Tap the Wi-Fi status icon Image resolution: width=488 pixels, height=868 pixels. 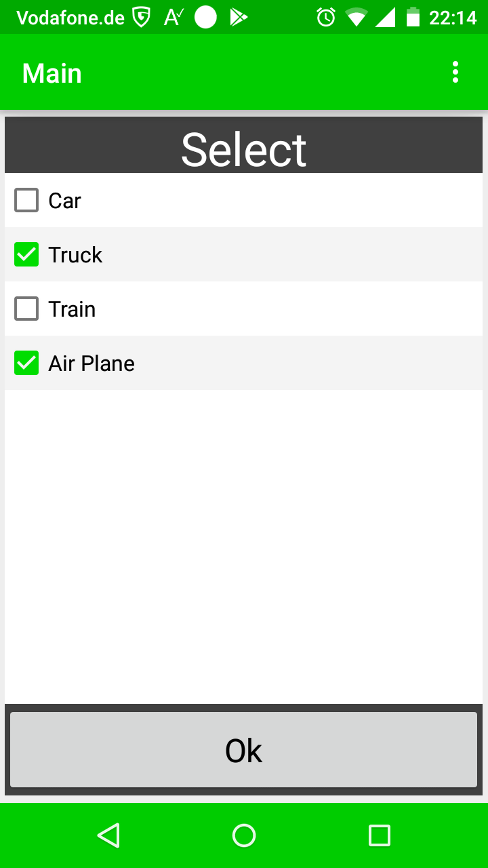(356, 18)
